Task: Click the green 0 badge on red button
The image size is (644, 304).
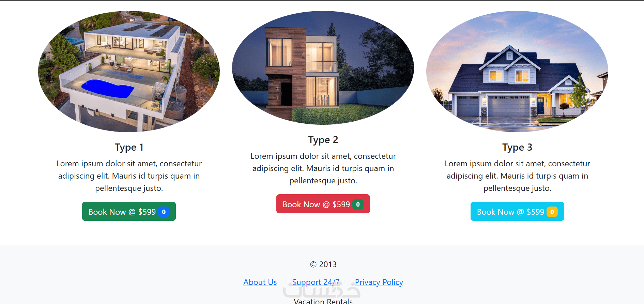Action: (358, 204)
